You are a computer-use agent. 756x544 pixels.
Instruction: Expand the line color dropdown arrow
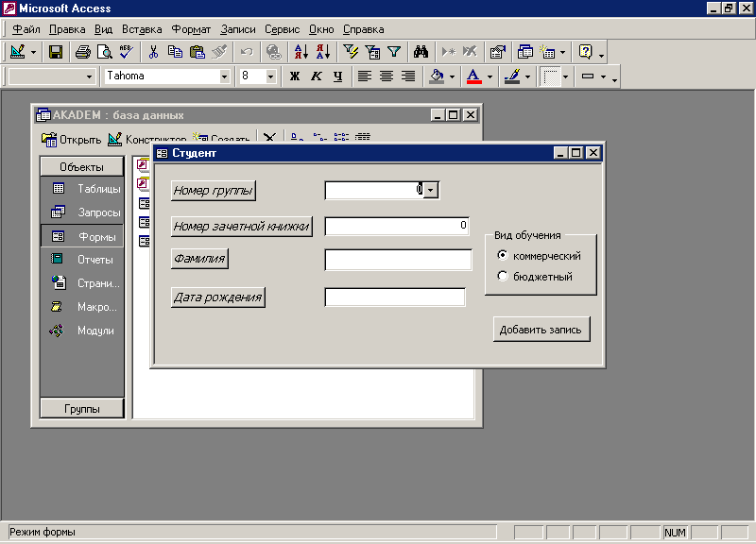coord(527,76)
